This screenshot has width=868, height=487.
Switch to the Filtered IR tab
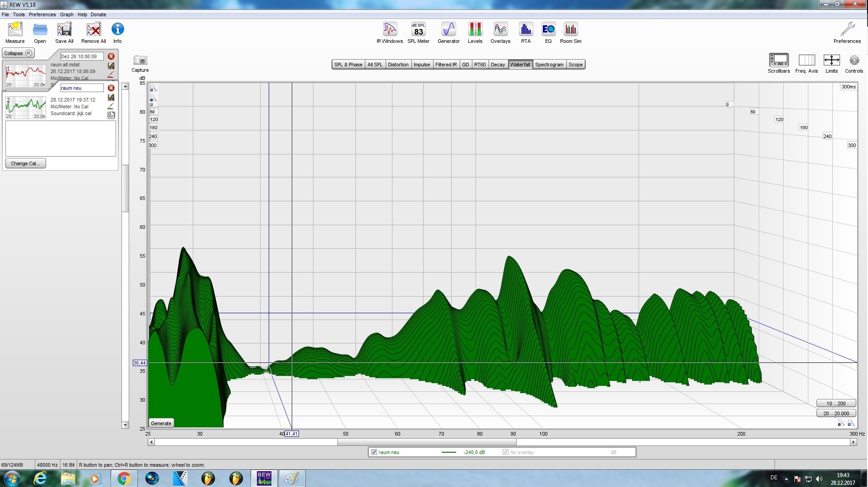click(446, 65)
